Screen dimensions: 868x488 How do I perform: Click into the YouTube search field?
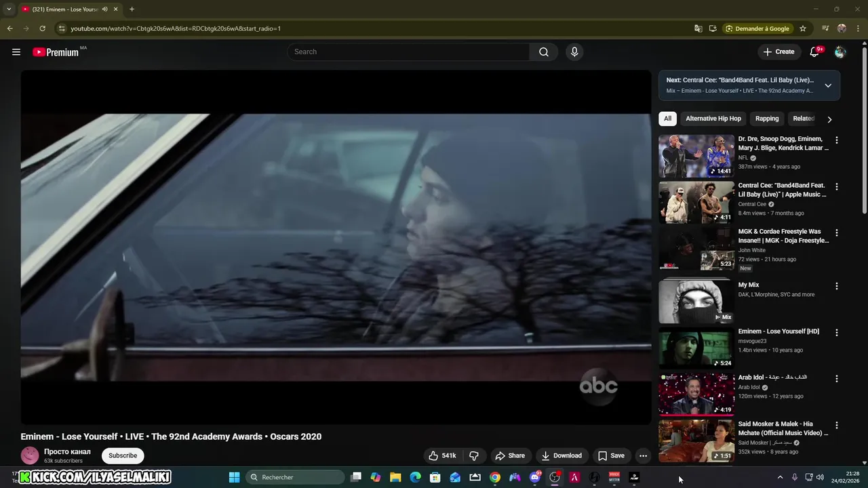pos(409,52)
